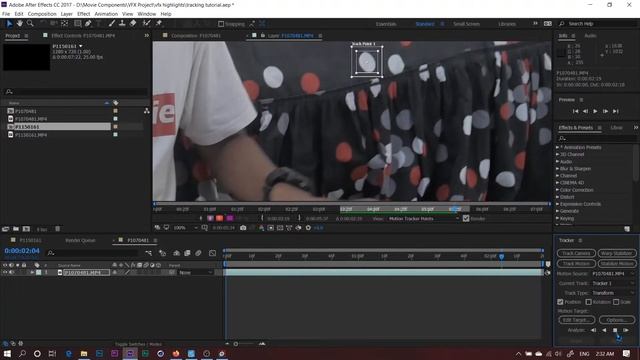Select the Clone Stamp tool
The image size is (640, 360).
122,24
